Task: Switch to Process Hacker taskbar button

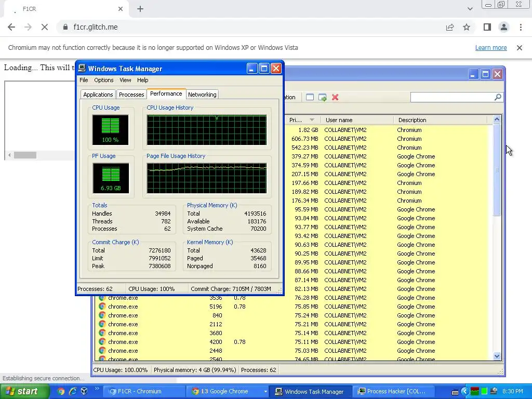Action: click(x=394, y=392)
